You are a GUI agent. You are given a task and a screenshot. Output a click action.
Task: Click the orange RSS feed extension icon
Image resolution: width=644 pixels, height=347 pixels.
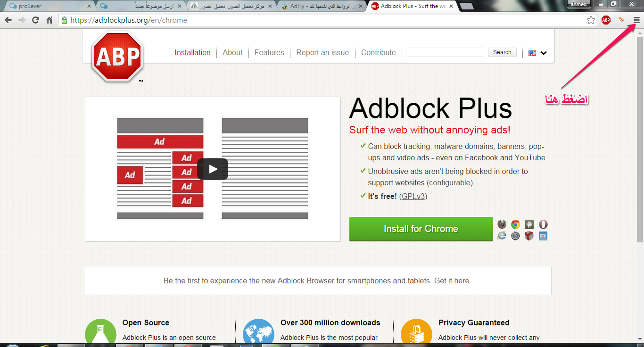[621, 20]
